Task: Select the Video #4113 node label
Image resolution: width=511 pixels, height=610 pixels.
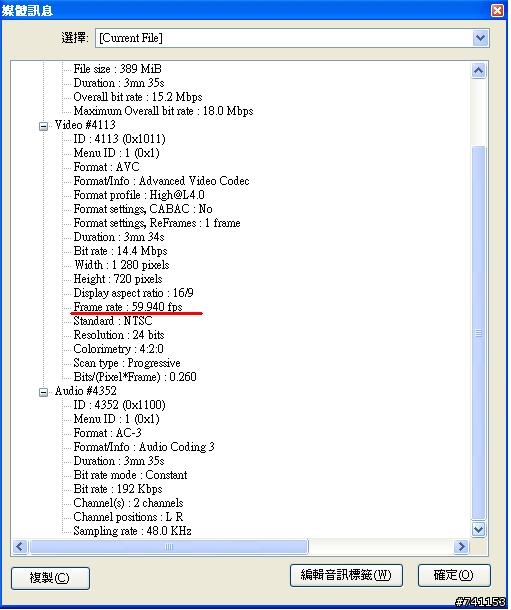Action: [x=85, y=125]
